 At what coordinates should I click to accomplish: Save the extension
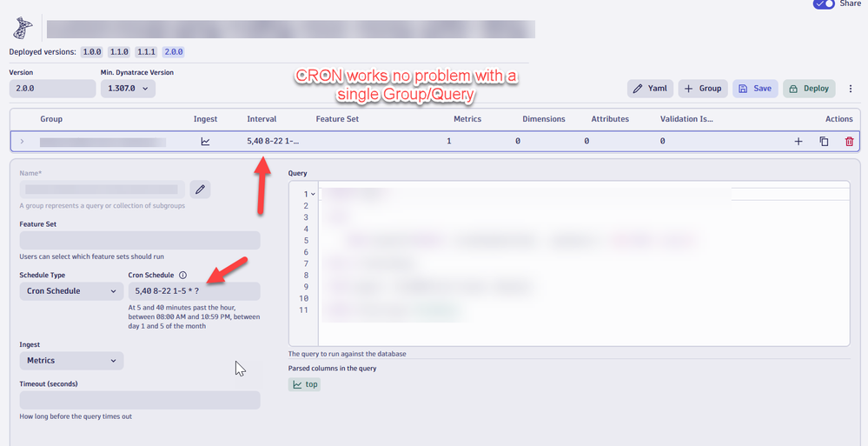pyautogui.click(x=755, y=89)
